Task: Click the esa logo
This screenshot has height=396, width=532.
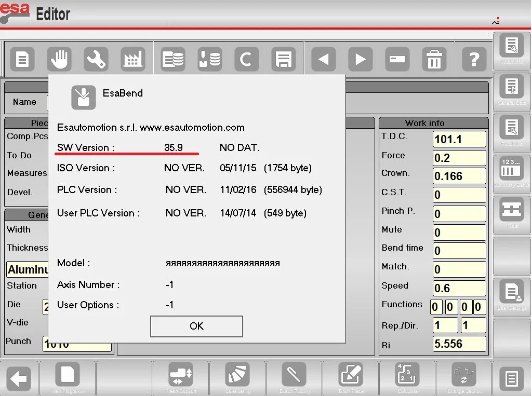Action: (x=14, y=13)
